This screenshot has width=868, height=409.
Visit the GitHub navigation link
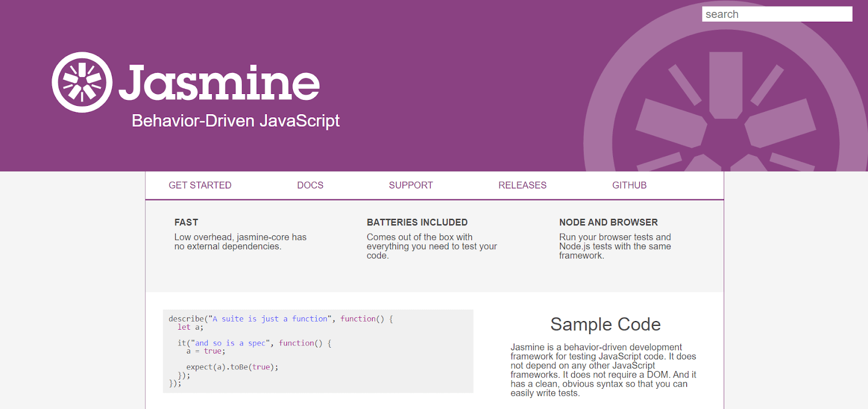click(629, 185)
